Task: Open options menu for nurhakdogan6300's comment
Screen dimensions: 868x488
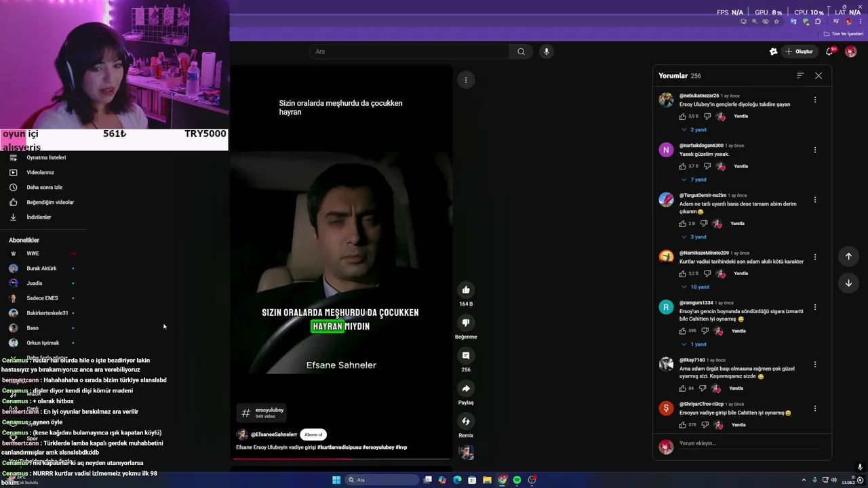Action: click(815, 150)
